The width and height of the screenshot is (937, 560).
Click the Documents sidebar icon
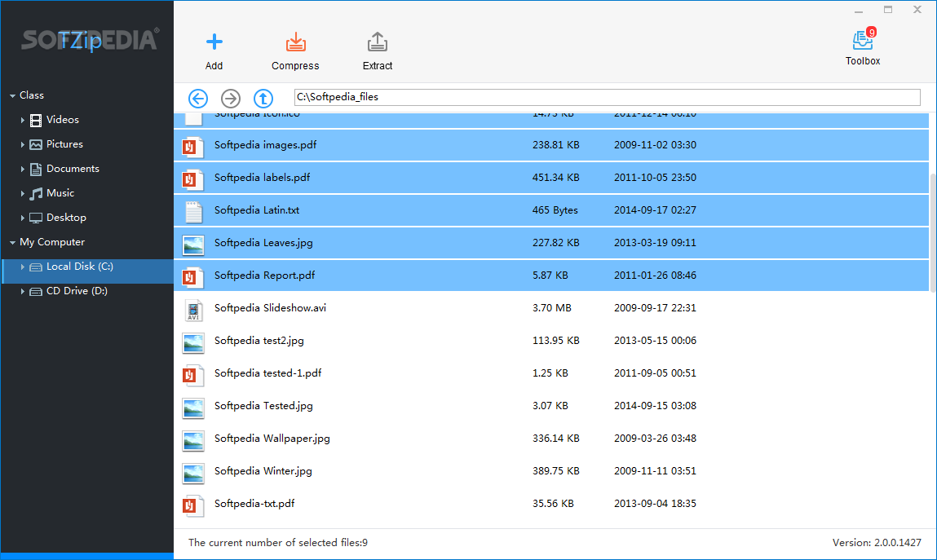click(x=36, y=169)
